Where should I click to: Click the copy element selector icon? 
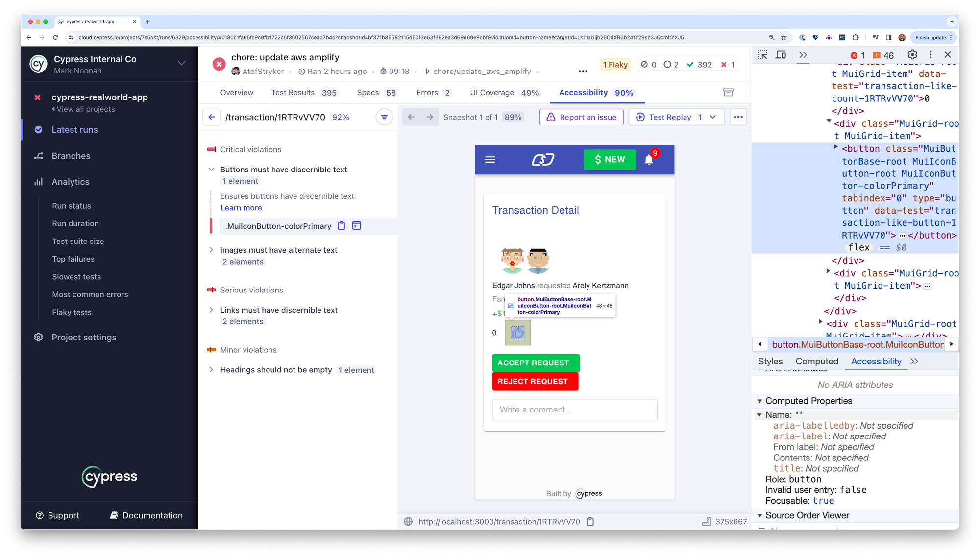pos(341,225)
